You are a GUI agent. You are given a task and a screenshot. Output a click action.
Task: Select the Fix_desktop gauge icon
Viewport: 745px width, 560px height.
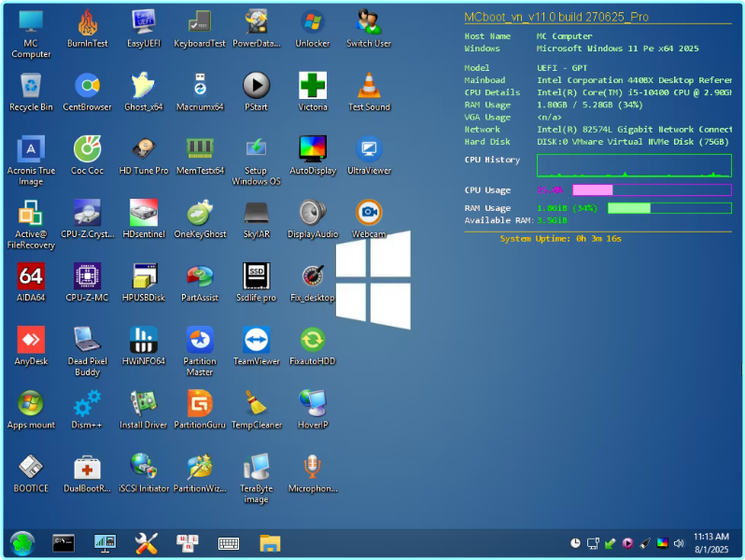[312, 283]
